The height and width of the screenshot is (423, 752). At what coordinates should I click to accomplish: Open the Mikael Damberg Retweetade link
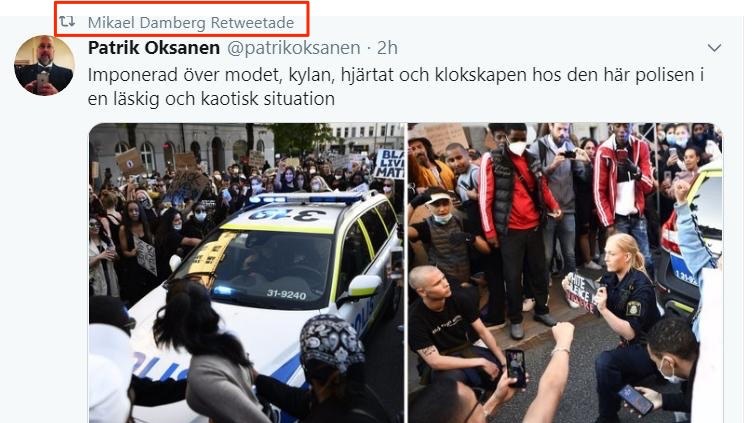point(191,22)
